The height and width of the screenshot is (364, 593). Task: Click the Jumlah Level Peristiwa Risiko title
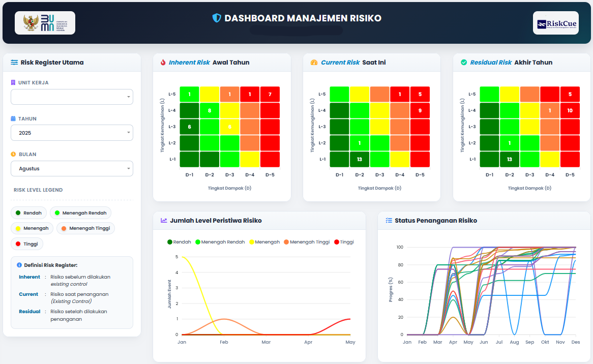click(x=216, y=220)
